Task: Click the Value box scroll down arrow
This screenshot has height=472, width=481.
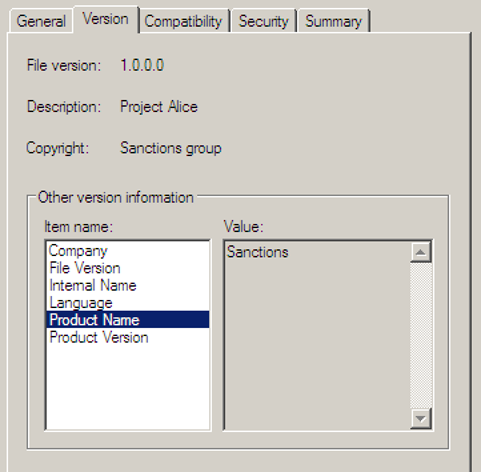Action: tap(421, 418)
